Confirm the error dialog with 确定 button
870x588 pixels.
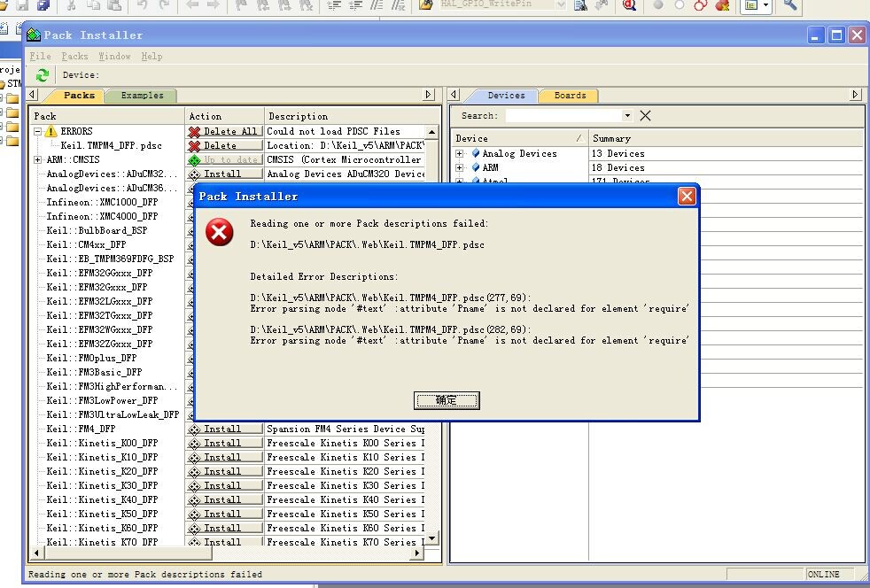(x=447, y=400)
